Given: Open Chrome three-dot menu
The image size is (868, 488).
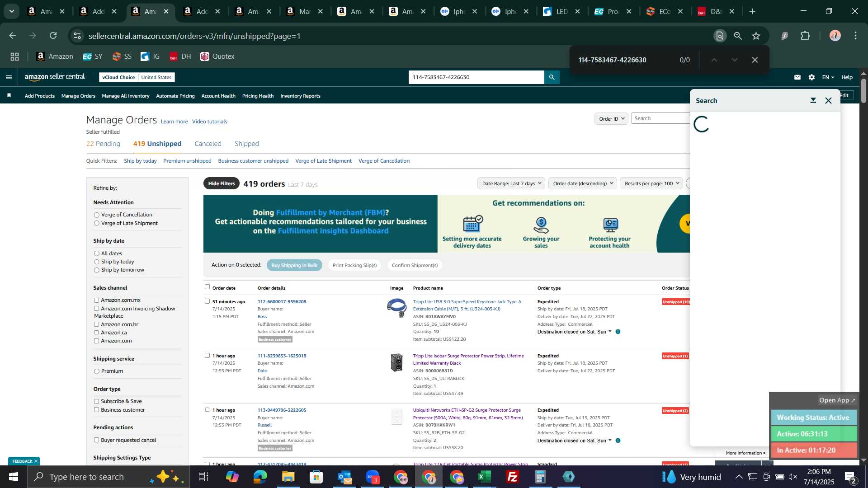Looking at the screenshot, I should (x=855, y=36).
